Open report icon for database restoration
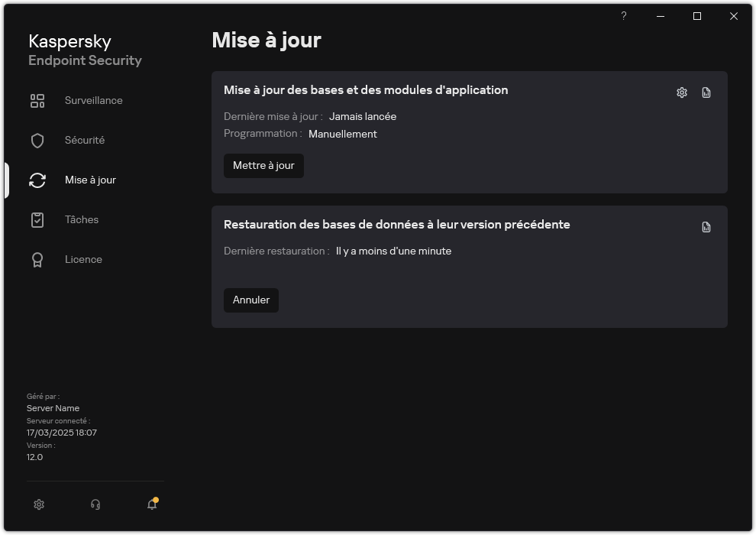756x535 pixels. tap(706, 227)
